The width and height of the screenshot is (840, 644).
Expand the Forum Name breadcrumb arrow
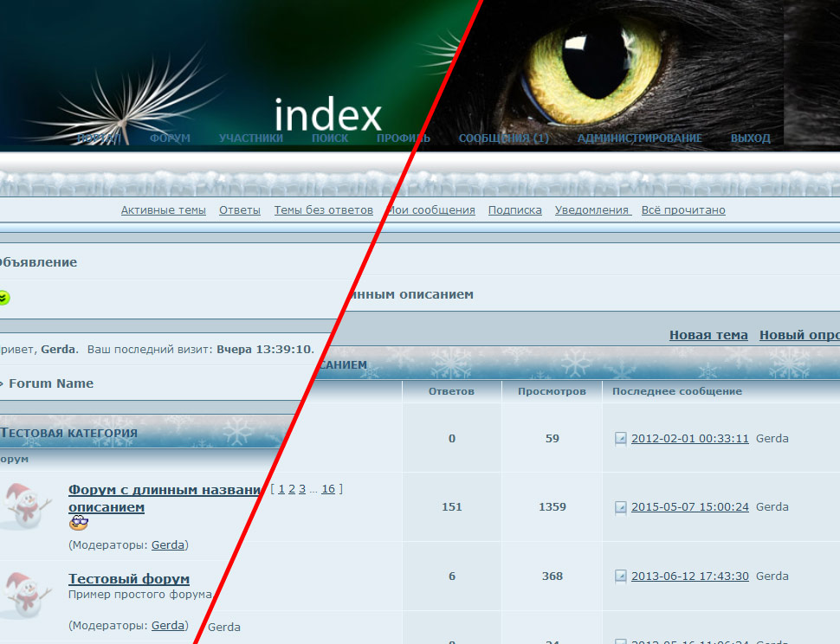[2, 383]
